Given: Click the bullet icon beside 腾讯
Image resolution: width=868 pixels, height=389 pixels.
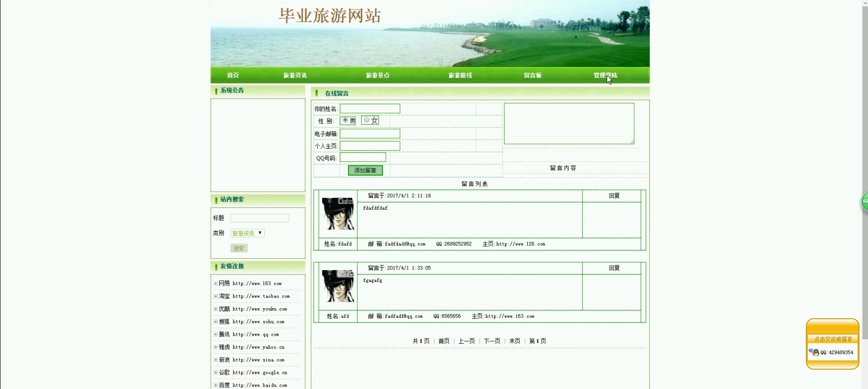Looking at the screenshot, I should pyautogui.click(x=215, y=335).
